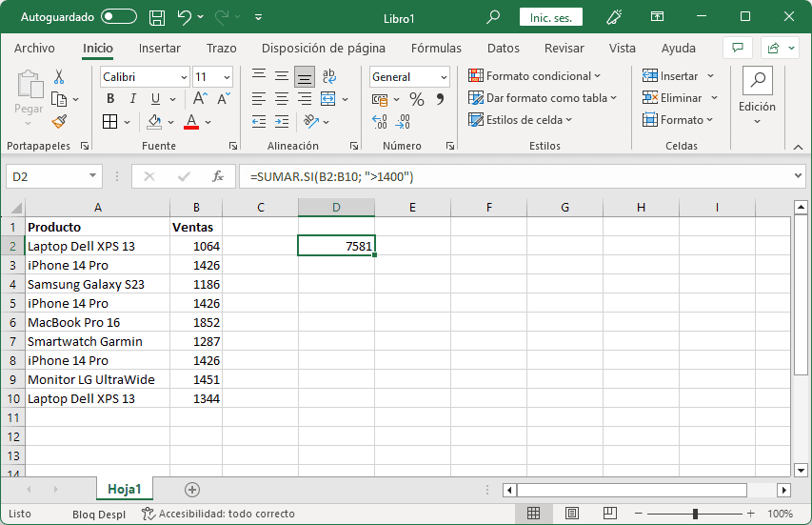Click Eliminar cells button
Viewport: 812px width, 525px height.
coord(672,98)
